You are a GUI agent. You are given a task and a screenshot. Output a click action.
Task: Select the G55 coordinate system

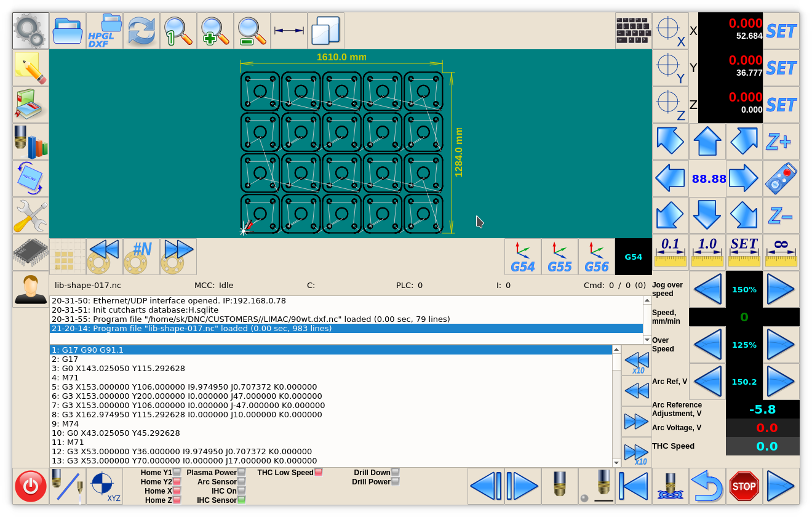click(559, 257)
